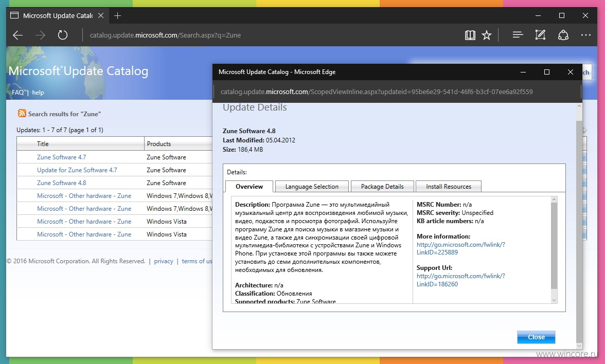
Task: Maximize the Update Details popup window
Action: pyautogui.click(x=547, y=72)
